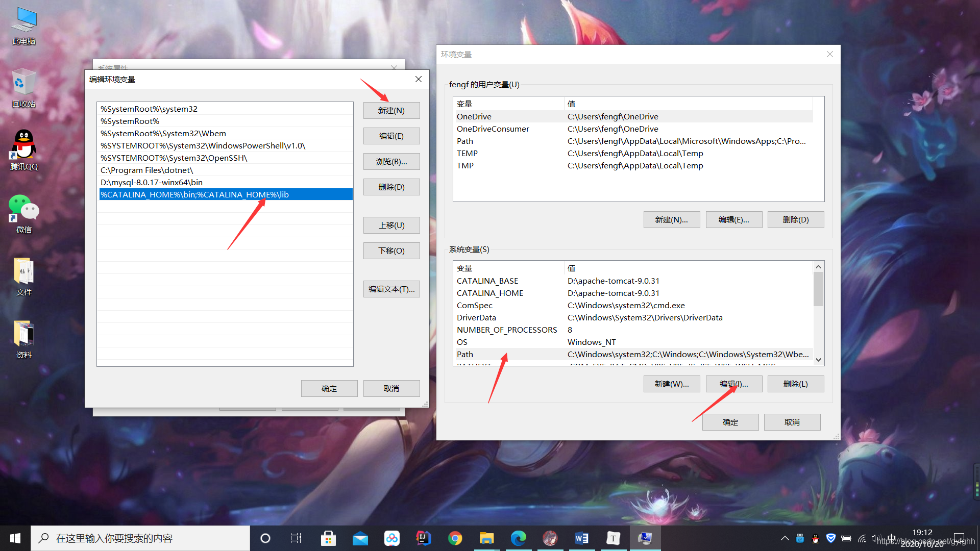Open File Explorer from taskbar
This screenshot has height=551, width=980.
coord(487,538)
